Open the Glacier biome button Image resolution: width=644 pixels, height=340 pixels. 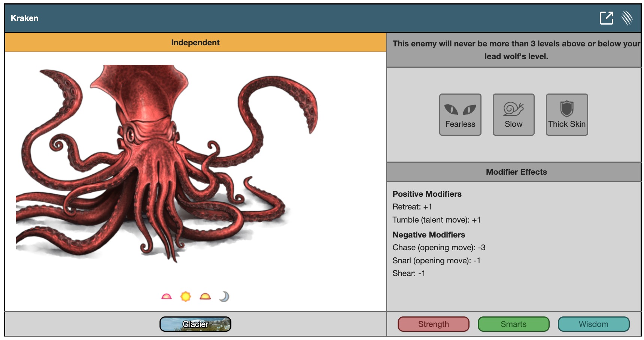coord(195,324)
